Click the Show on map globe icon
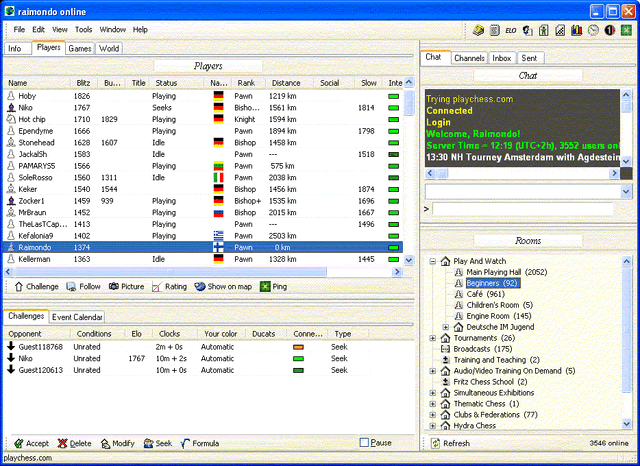640x466 pixels. 200,286
